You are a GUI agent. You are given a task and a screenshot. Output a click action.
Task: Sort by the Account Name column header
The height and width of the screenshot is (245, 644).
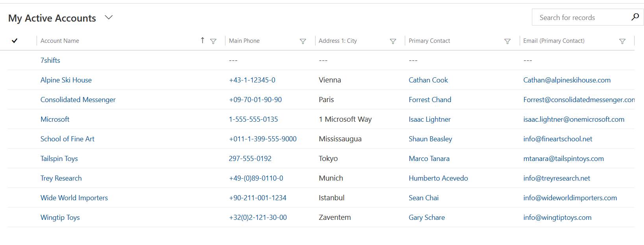click(60, 41)
